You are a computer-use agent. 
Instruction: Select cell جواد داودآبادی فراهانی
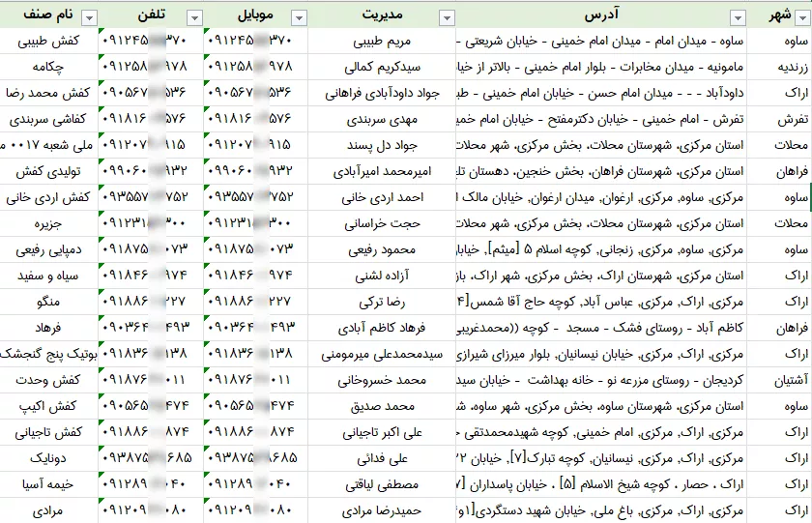click(x=382, y=93)
